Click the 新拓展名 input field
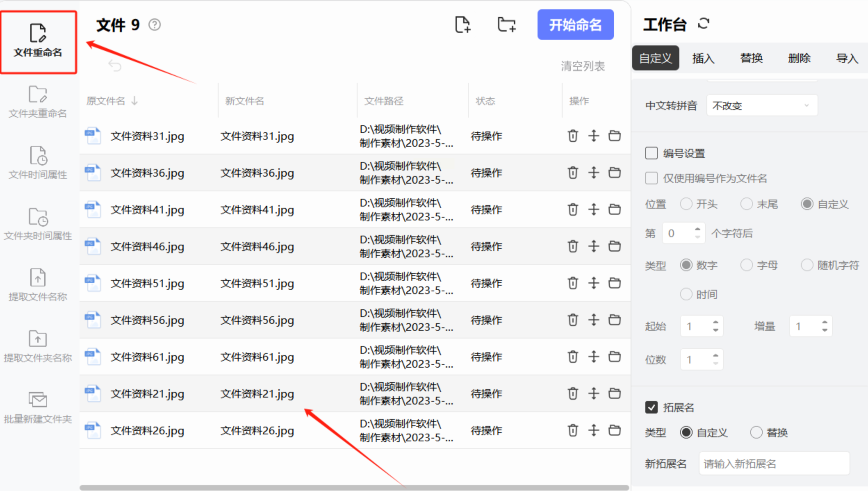Image resolution: width=868 pixels, height=491 pixels. (774, 464)
